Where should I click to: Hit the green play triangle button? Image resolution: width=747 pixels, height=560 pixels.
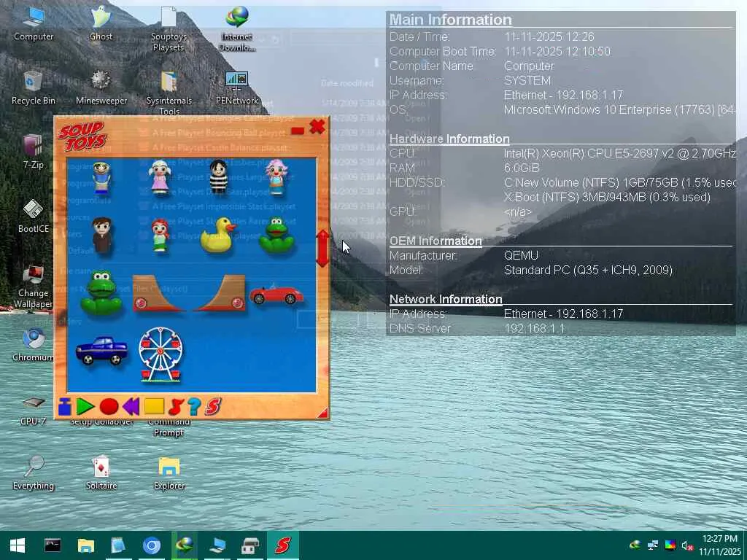pyautogui.click(x=85, y=407)
